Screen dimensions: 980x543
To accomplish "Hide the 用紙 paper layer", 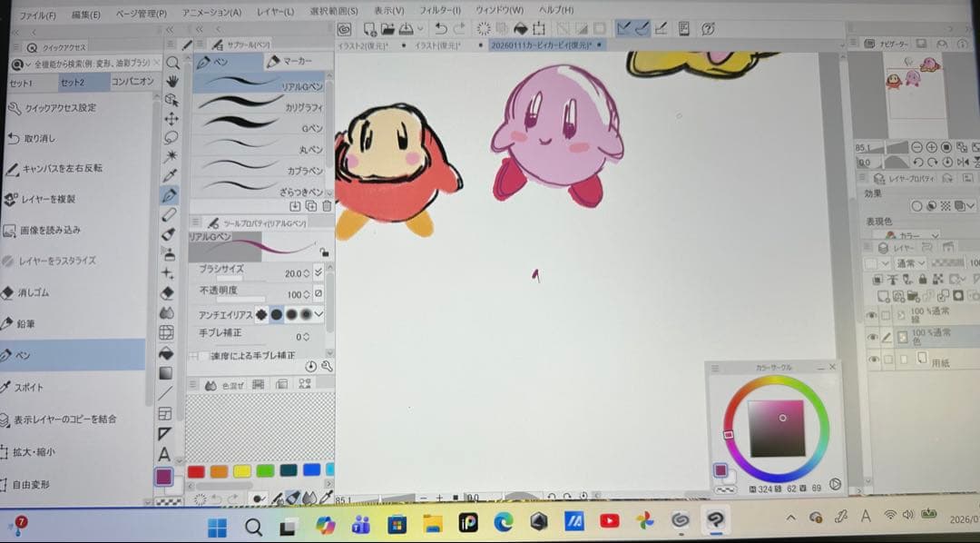I will pyautogui.click(x=872, y=359).
